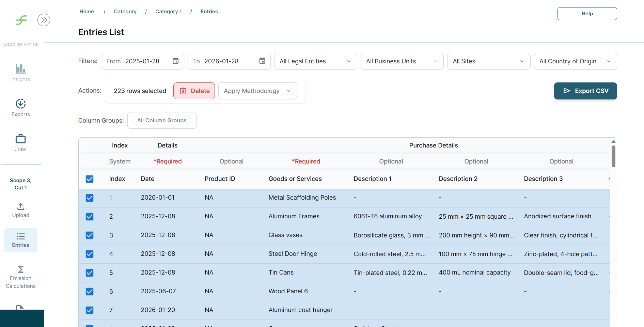This screenshot has height=327, width=644.
Task: Expand the All Country of Origin filter
Action: click(575, 61)
